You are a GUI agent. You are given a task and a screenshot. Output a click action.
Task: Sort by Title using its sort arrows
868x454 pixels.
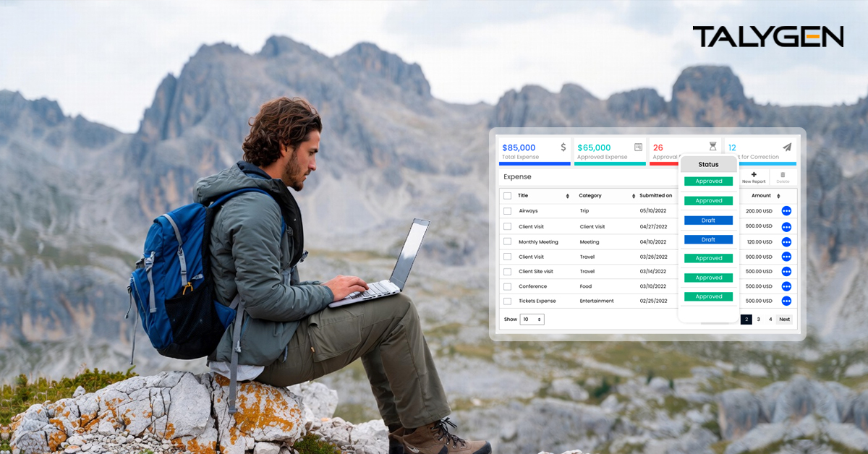click(x=568, y=196)
